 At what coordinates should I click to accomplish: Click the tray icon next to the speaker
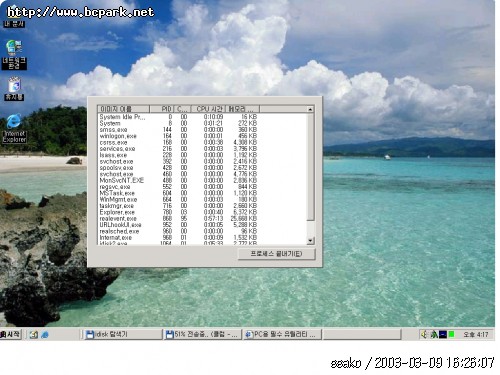[x=433, y=334]
